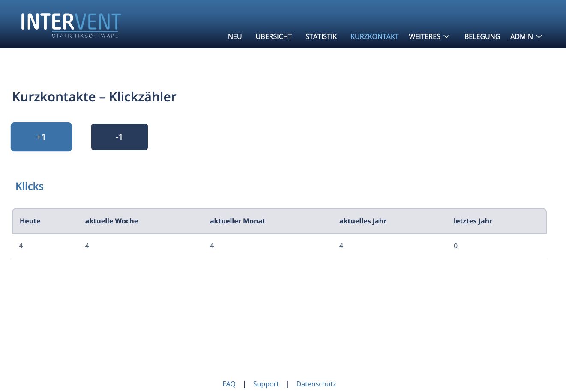Expand the WEITERES dropdown menu
The image size is (566, 392).
coord(429,36)
